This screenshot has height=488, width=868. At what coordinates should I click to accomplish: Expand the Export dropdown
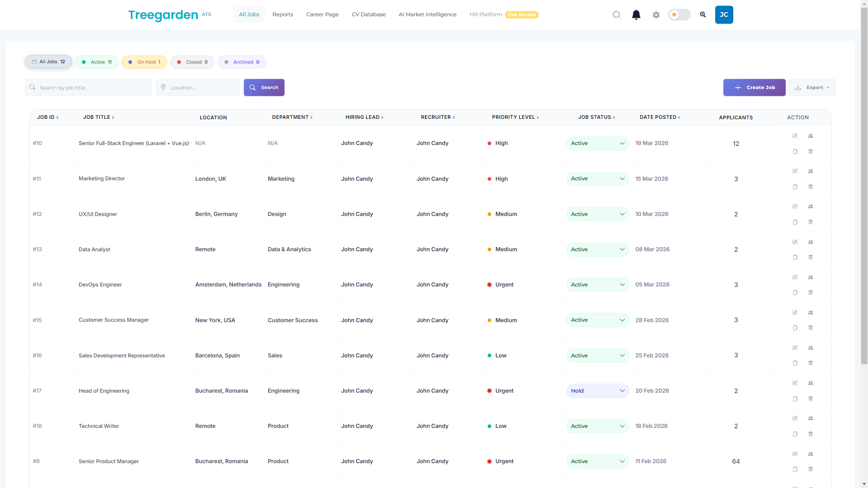tap(812, 88)
